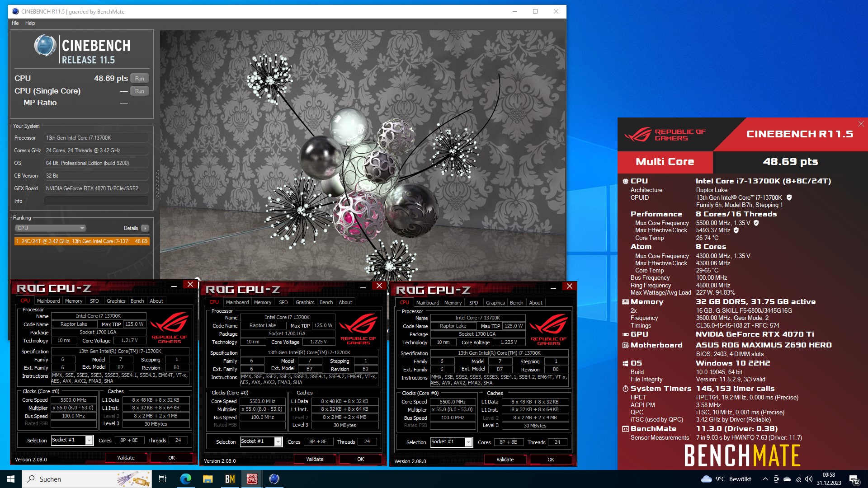Click OK in the middle CPU-Z window
The width and height of the screenshot is (868, 488).
click(x=361, y=459)
